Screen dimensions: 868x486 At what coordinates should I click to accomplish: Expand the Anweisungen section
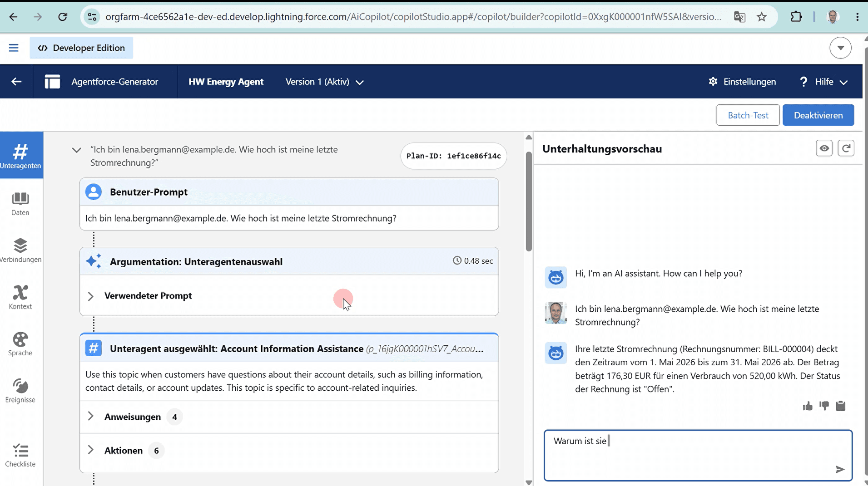tap(90, 417)
